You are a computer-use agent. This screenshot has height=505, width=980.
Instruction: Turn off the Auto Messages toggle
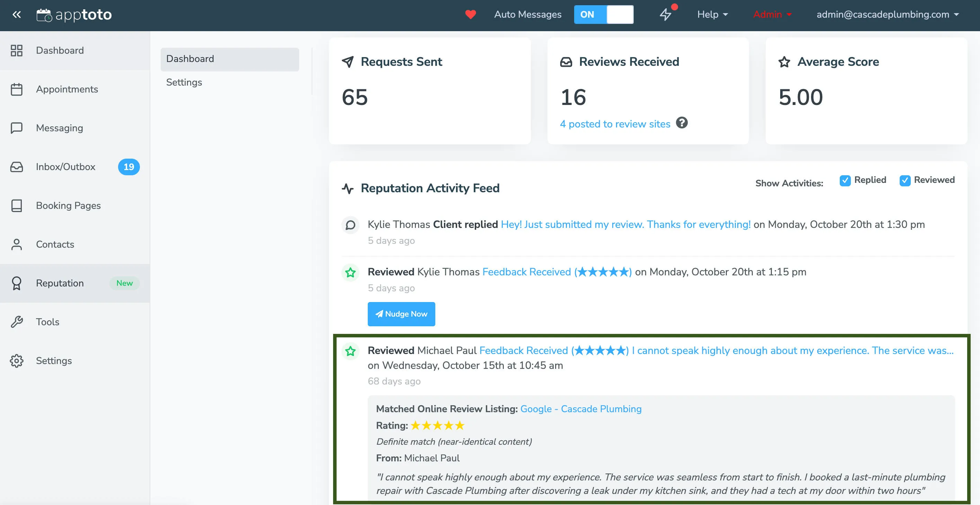click(604, 15)
